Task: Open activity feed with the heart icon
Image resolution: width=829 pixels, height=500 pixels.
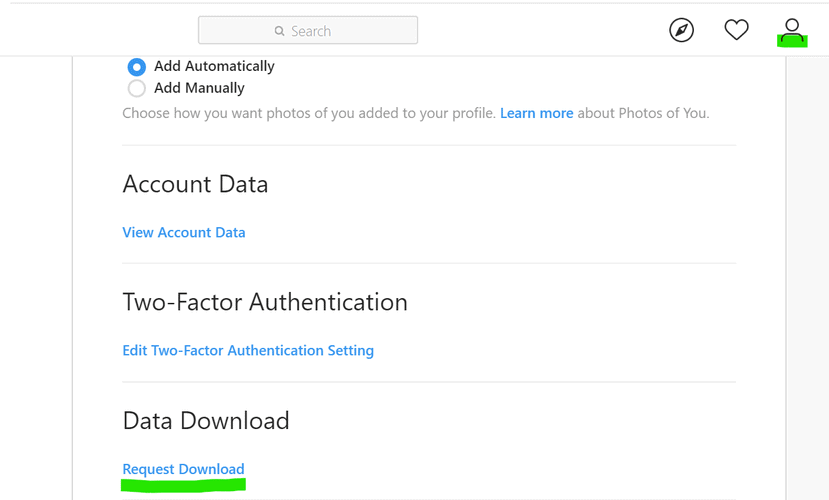Action: [x=736, y=30]
